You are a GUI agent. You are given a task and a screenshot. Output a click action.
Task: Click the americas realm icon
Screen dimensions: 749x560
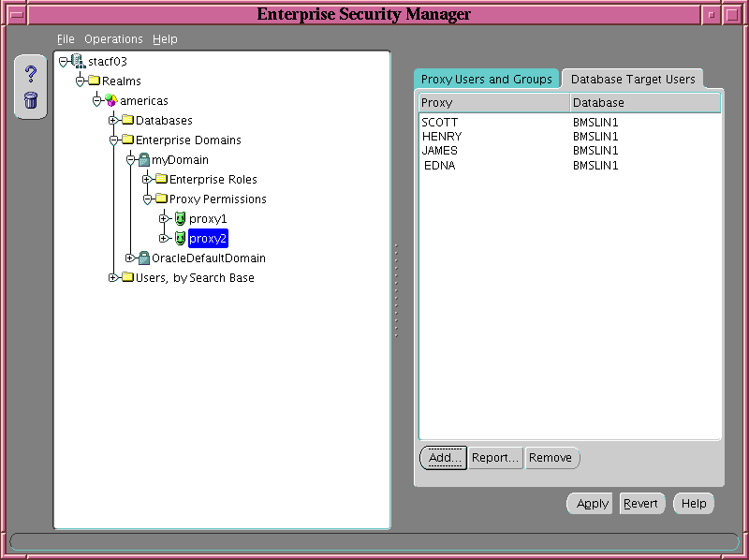[110, 101]
